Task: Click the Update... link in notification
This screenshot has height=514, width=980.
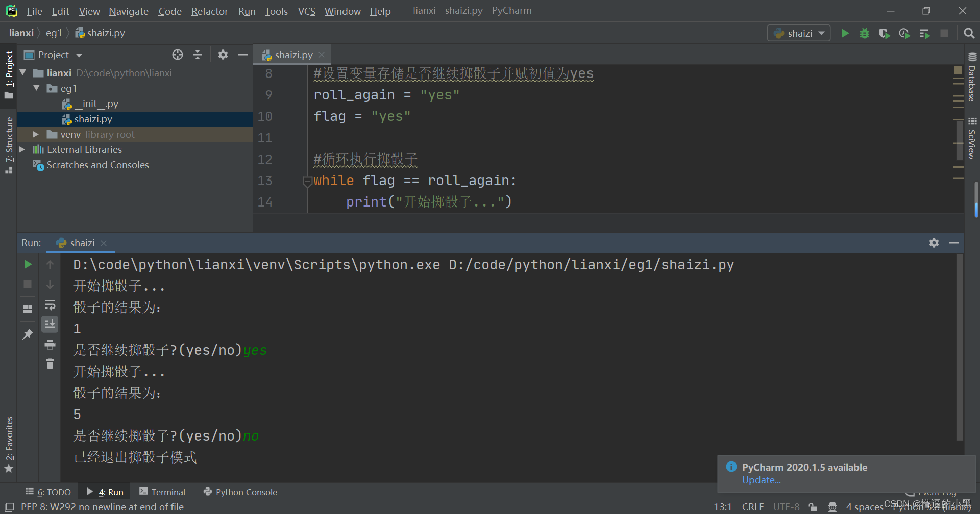Action: 761,480
